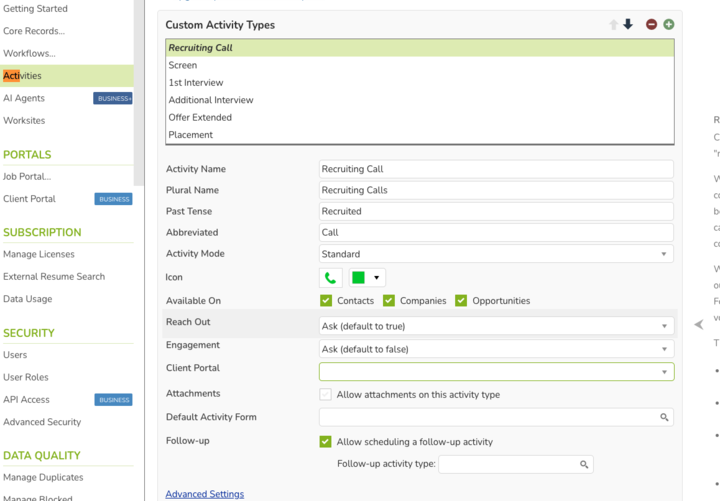Screen dimensions: 720x501
Task: Disable Allow scheduling a follow-up activity
Action: pos(326,442)
